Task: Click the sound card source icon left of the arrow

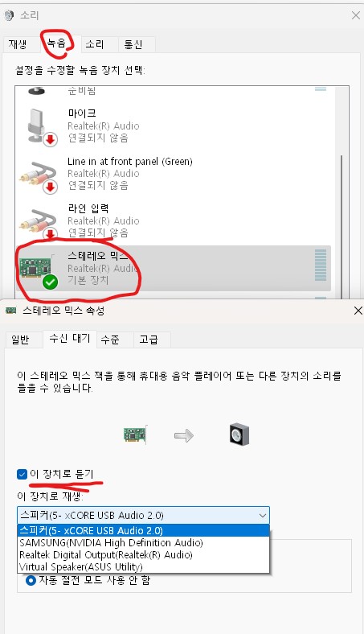Action: (134, 435)
